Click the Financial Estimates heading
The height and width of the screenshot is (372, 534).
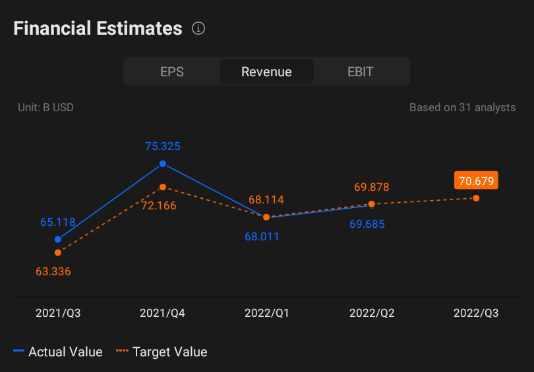point(98,28)
